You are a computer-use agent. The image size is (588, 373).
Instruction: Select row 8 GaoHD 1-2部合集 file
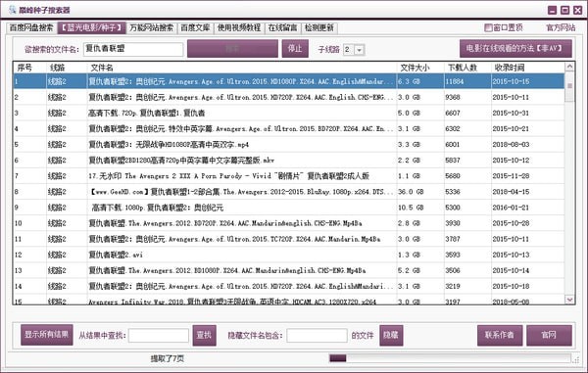(241, 192)
